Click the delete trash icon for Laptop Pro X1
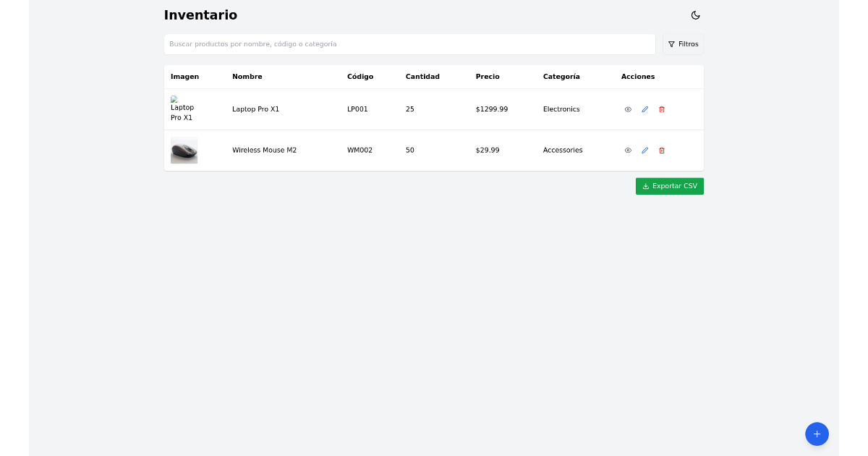868x456 pixels. 661,109
